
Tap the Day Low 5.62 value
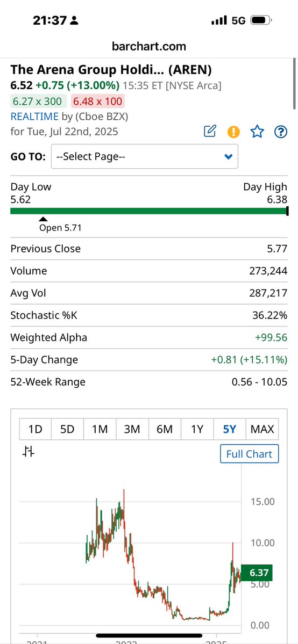20,200
